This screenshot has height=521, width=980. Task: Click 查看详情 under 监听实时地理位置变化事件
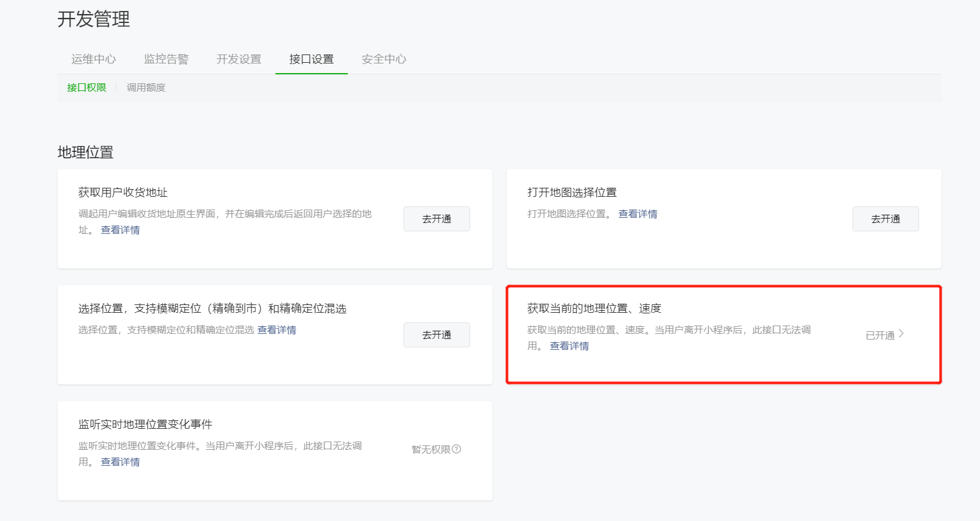pos(120,462)
